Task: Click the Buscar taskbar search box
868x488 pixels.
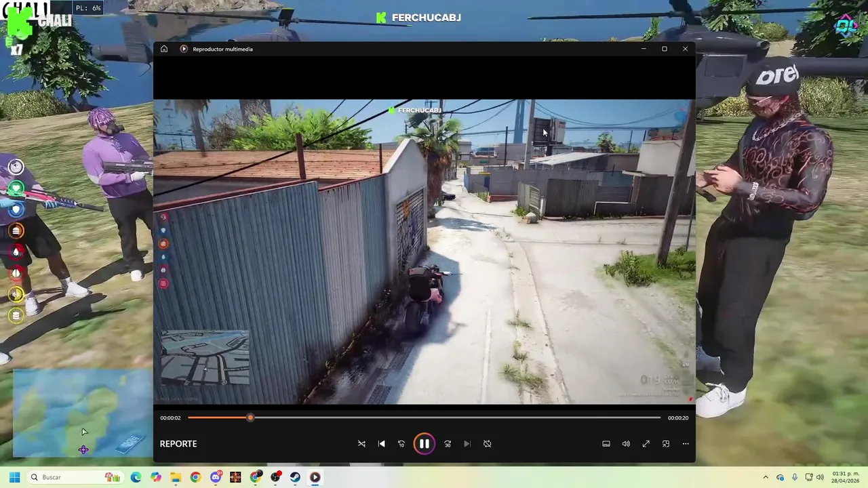Action: (75, 477)
